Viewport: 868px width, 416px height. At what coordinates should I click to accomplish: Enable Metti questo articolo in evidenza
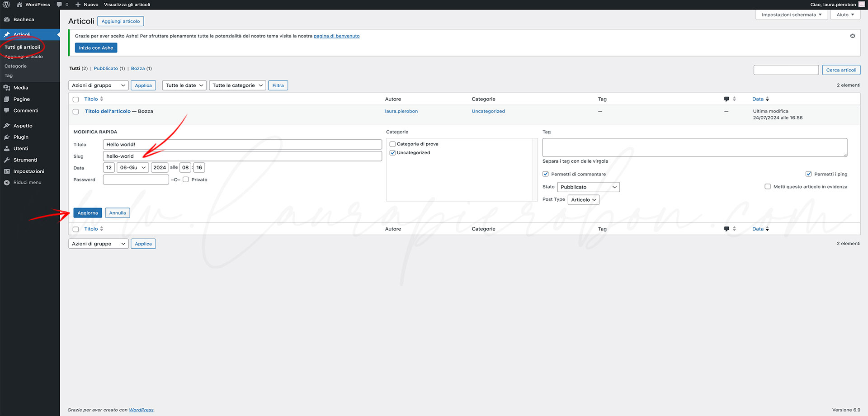point(767,187)
